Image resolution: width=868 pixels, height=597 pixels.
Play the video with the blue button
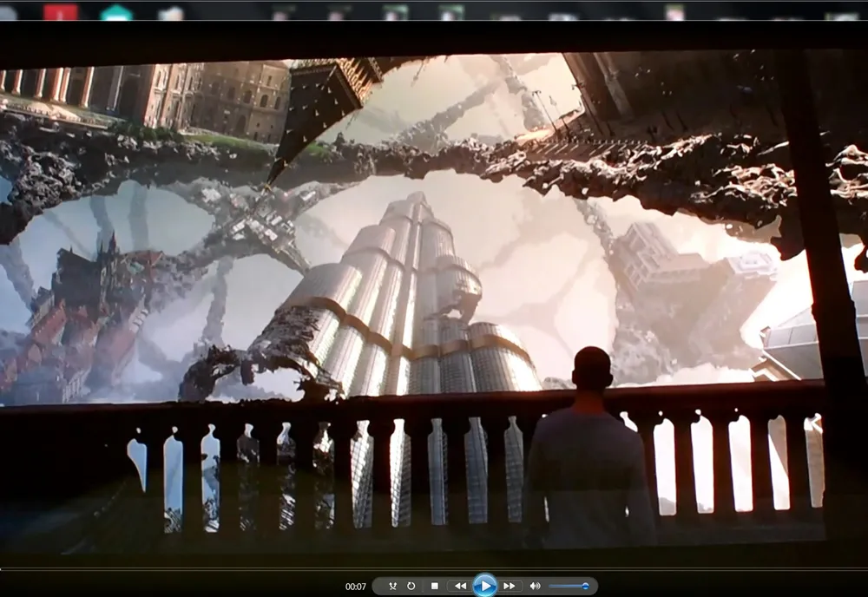485,586
